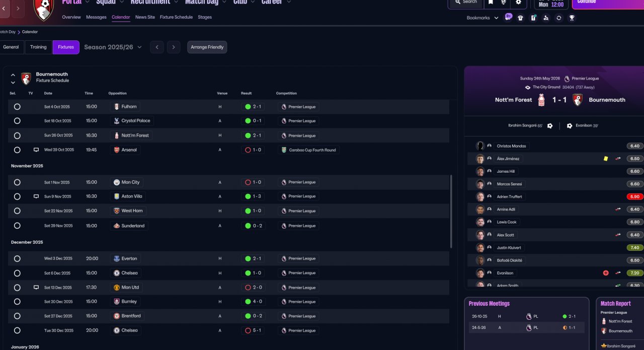Click the trophy icon in bookmarks row

pyautogui.click(x=572, y=18)
